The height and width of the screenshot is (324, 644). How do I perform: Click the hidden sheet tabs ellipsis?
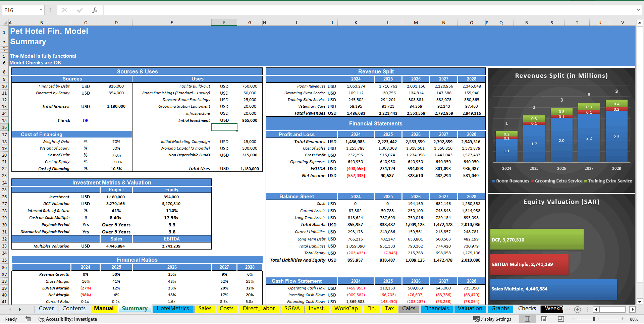tap(568, 309)
